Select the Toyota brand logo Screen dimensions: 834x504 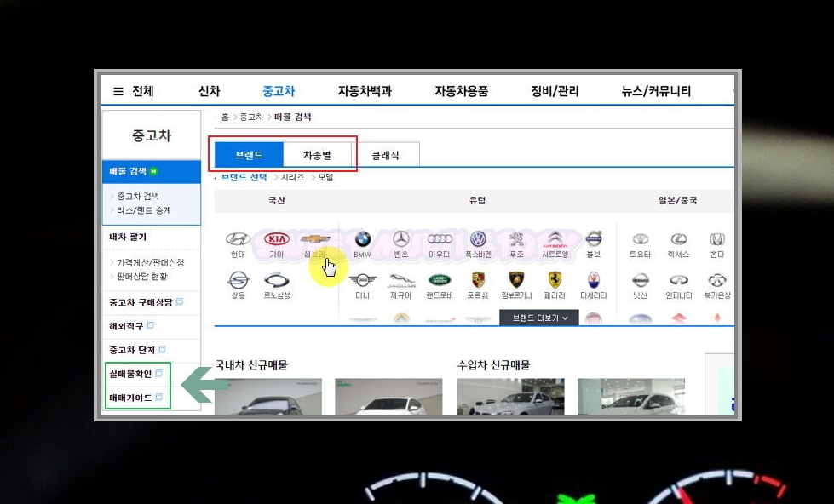point(641,238)
